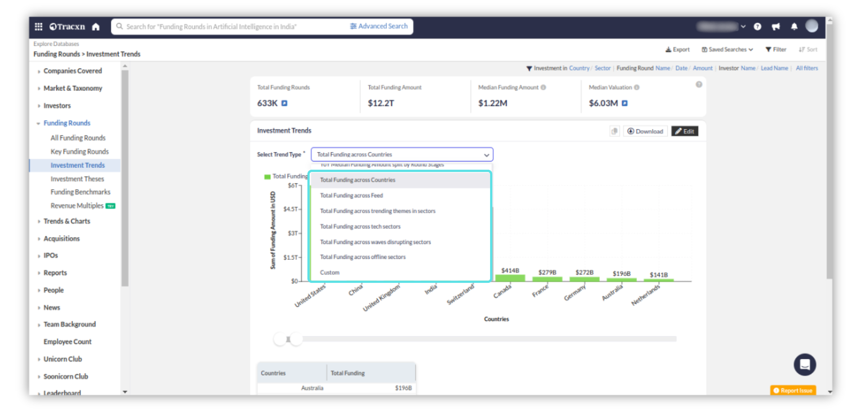Open the chat support widget

click(805, 364)
